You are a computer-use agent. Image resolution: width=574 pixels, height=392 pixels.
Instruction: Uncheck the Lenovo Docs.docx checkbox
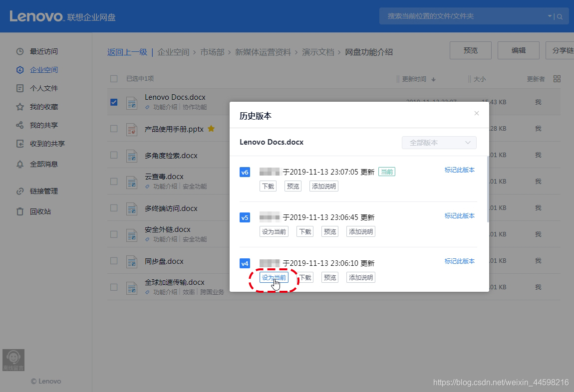click(114, 102)
